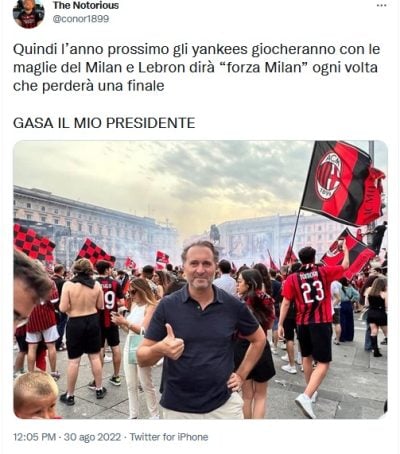Click the tweet's first line starting with Quindi
The width and height of the screenshot is (400, 454).
(197, 49)
